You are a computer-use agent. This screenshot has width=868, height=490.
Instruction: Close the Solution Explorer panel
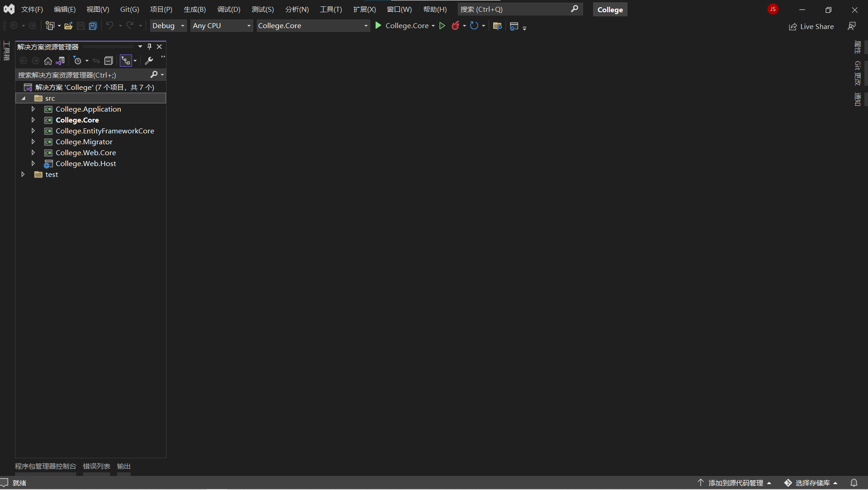[x=159, y=47]
